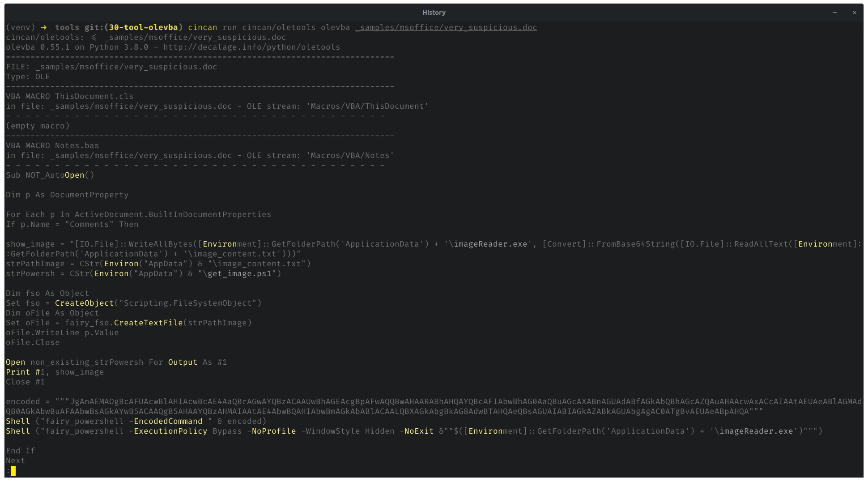Click the 'VBA MACRO ThisDocument.cls' line
Viewport: 868px width, 482px height.
point(70,97)
